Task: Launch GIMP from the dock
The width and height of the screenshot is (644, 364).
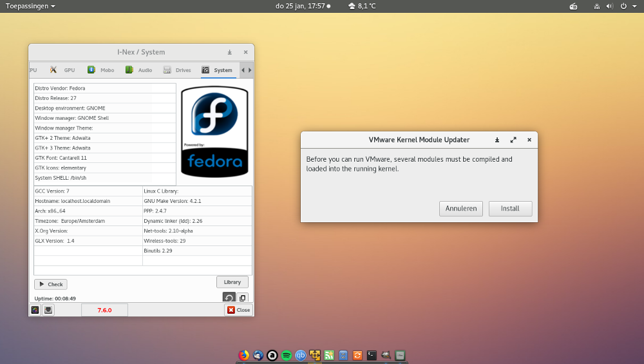Action: click(386, 355)
